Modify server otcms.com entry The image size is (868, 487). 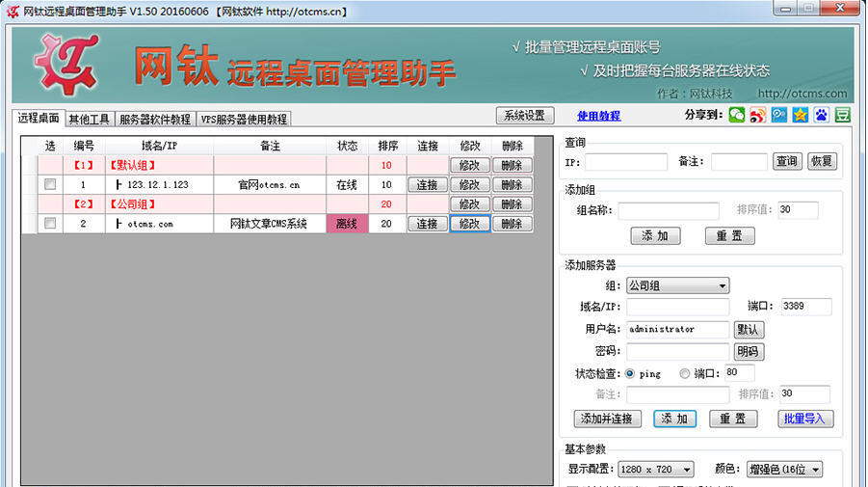pos(469,224)
